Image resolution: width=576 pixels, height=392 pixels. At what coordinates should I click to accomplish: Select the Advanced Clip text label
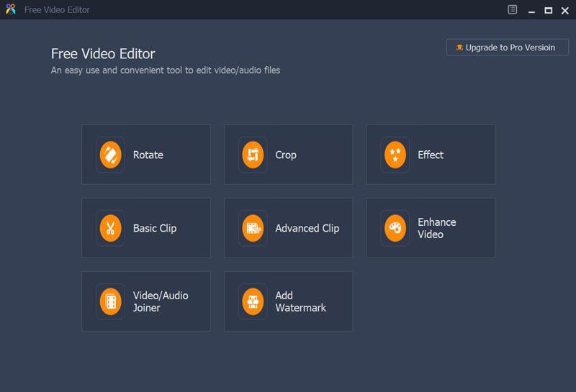[307, 228]
